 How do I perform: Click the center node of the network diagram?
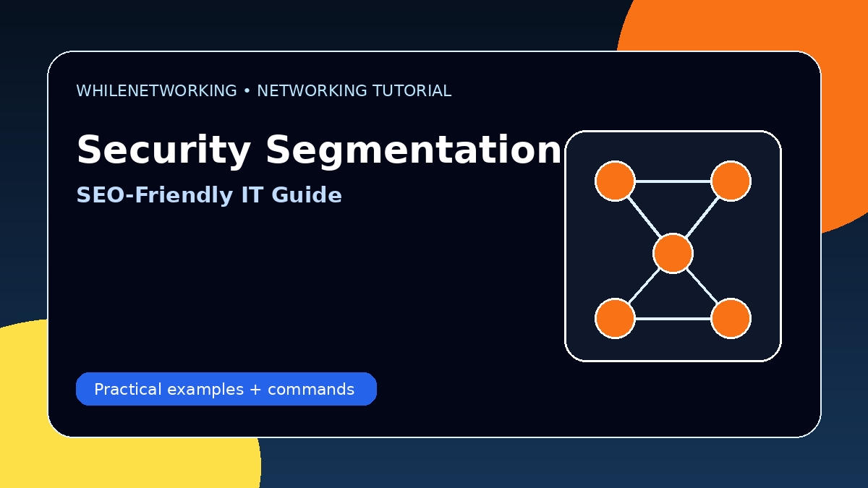(673, 253)
